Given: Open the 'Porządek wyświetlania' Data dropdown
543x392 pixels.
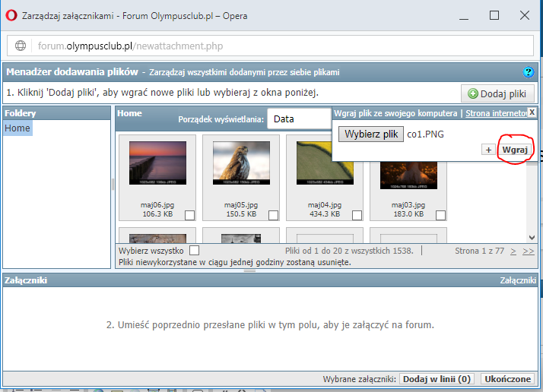Looking at the screenshot, I should tap(299, 119).
